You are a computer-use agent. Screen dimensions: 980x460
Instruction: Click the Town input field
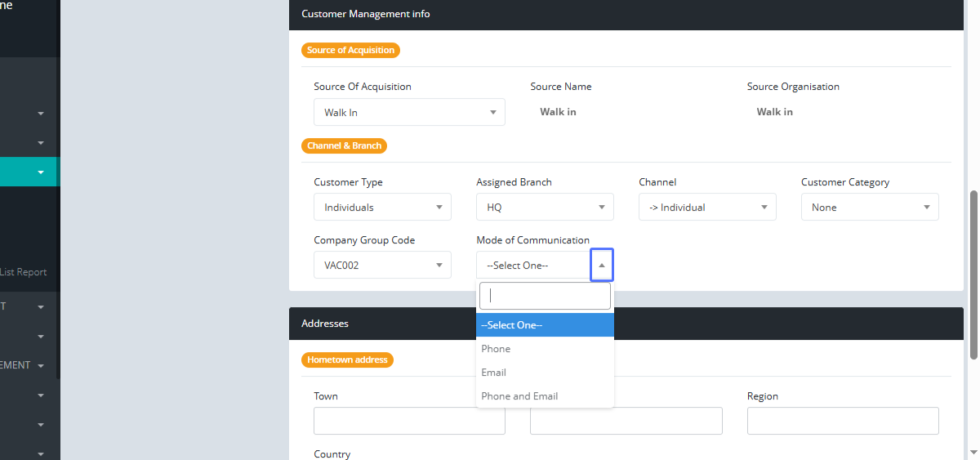pyautogui.click(x=409, y=421)
